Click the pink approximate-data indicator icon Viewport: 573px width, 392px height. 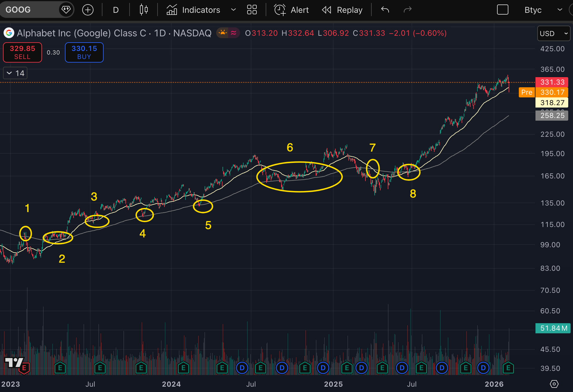tap(234, 33)
